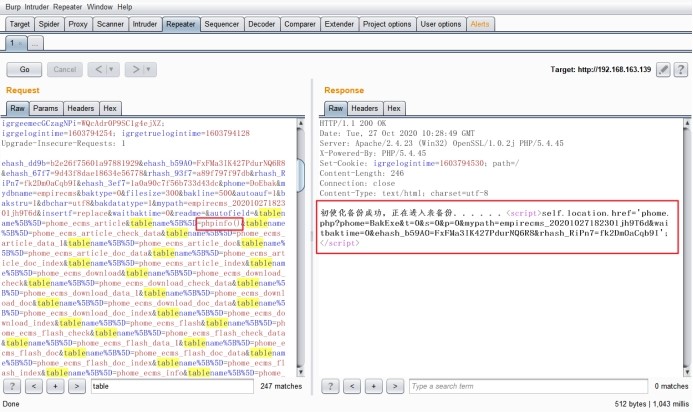
Task: Switch to the Decoder tab
Action: point(261,24)
